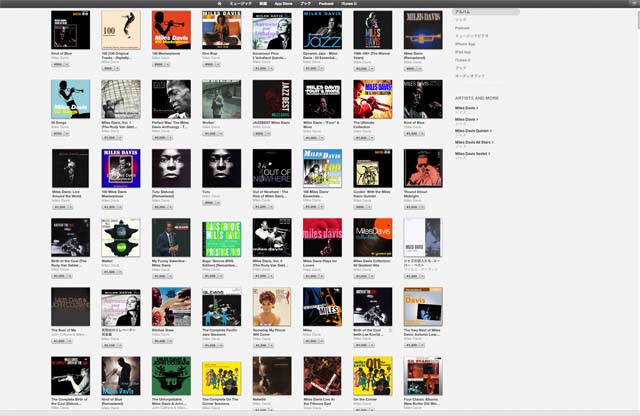Open the Nefertiti album cover
The image size is (640, 416).
[272, 376]
